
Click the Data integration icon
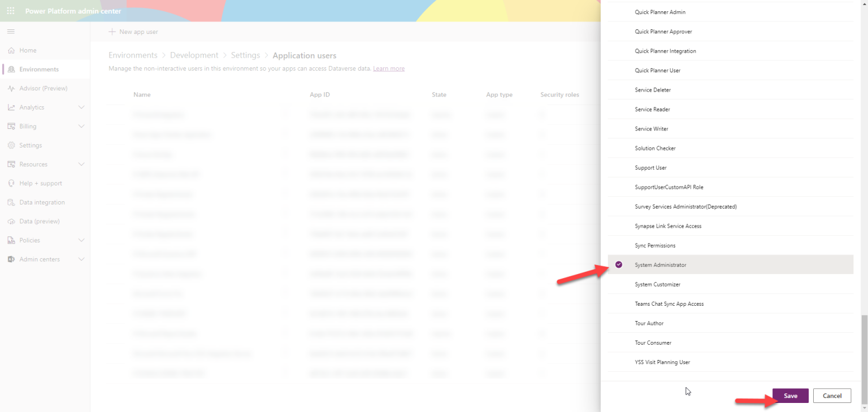pos(11,202)
